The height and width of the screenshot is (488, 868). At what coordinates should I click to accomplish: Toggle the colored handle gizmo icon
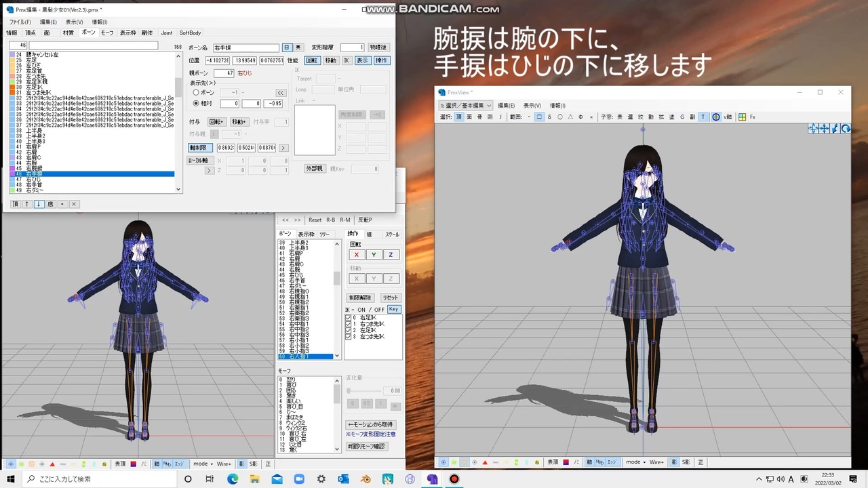[x=716, y=117]
